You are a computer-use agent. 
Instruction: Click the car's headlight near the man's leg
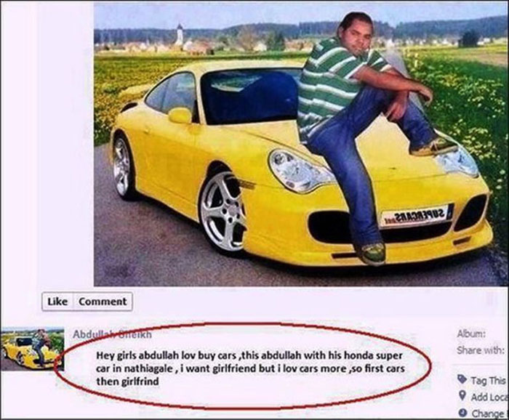pos(299,170)
